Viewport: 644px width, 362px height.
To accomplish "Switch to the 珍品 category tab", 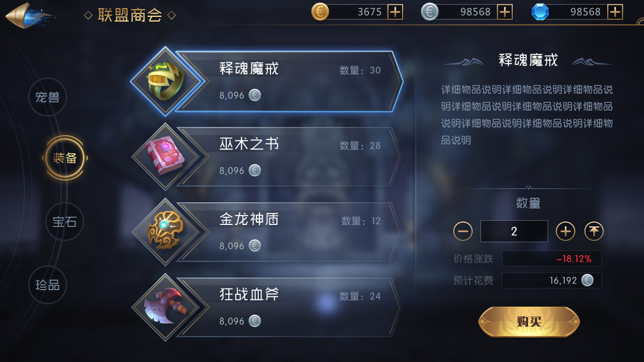I will pyautogui.click(x=47, y=285).
